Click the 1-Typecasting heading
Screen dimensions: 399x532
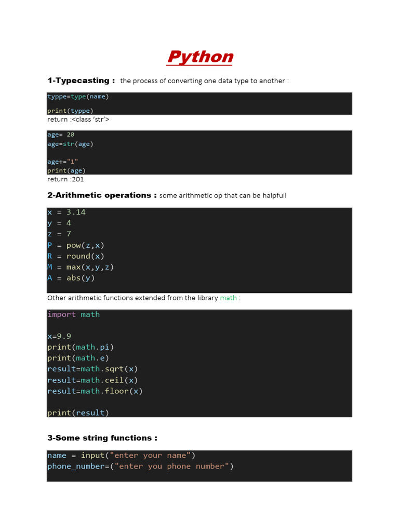pyautogui.click(x=81, y=81)
